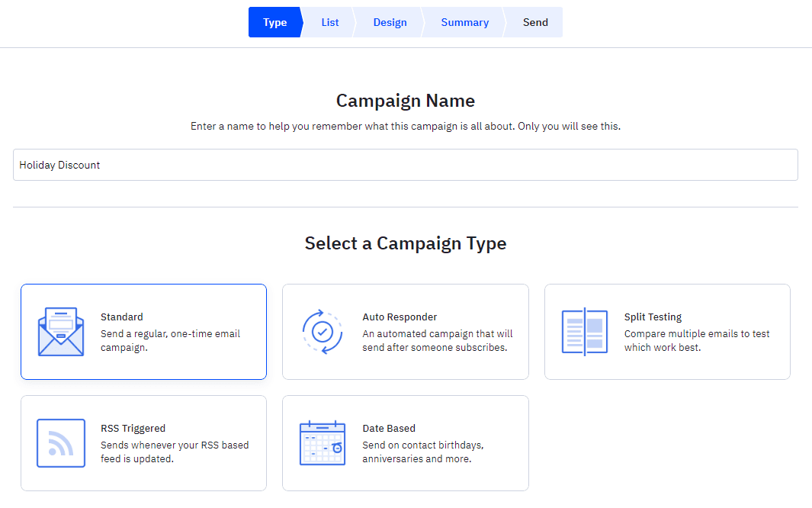This screenshot has height=508, width=812.
Task: Select the Standard campaign title
Action: (x=122, y=317)
